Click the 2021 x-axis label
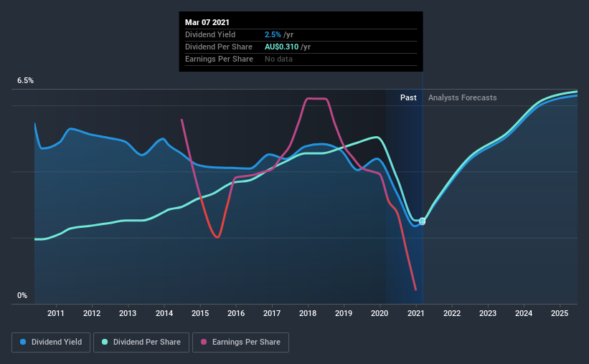Image resolution: width=589 pixels, height=364 pixels. click(x=416, y=313)
